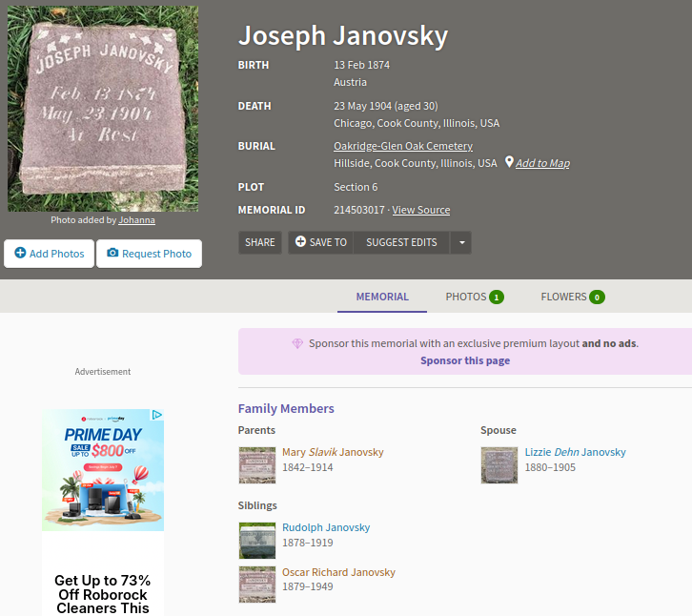The height and width of the screenshot is (616, 692).
Task: Click the Sponsor this page link
Action: click(x=464, y=360)
